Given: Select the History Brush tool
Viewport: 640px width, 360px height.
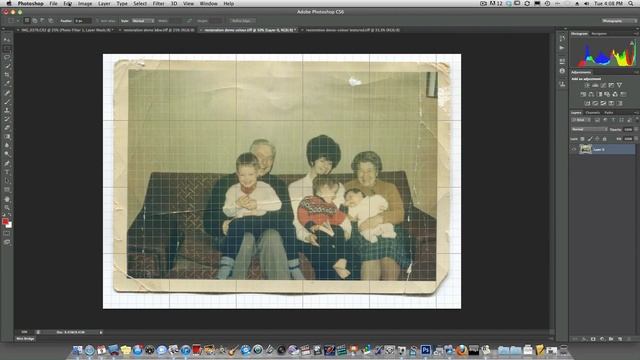Looking at the screenshot, I should pyautogui.click(x=7, y=119).
